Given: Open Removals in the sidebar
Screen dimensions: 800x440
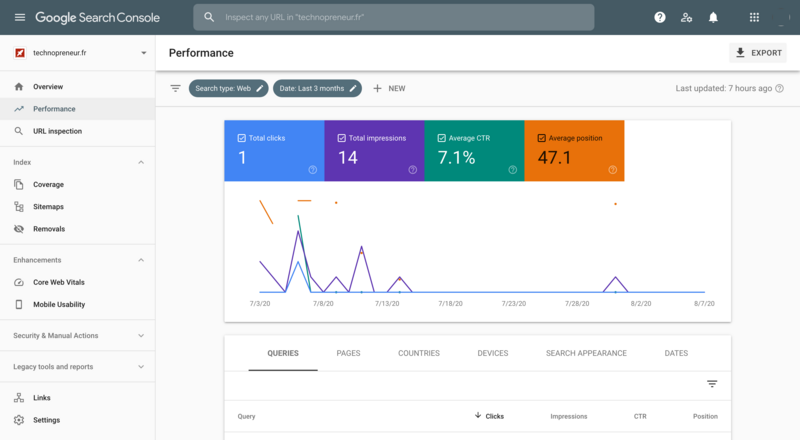Looking at the screenshot, I should click(78, 229).
